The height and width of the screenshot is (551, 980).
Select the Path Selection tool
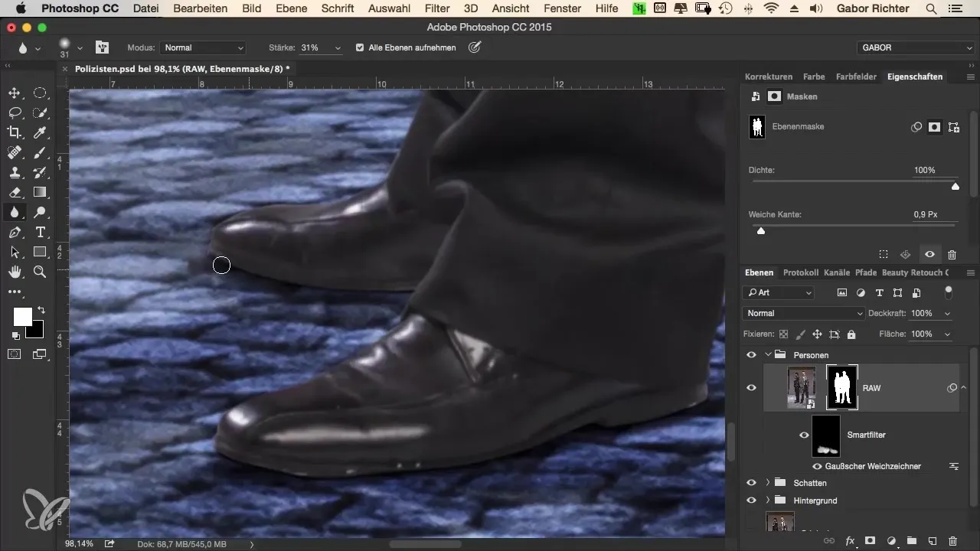[x=15, y=252]
